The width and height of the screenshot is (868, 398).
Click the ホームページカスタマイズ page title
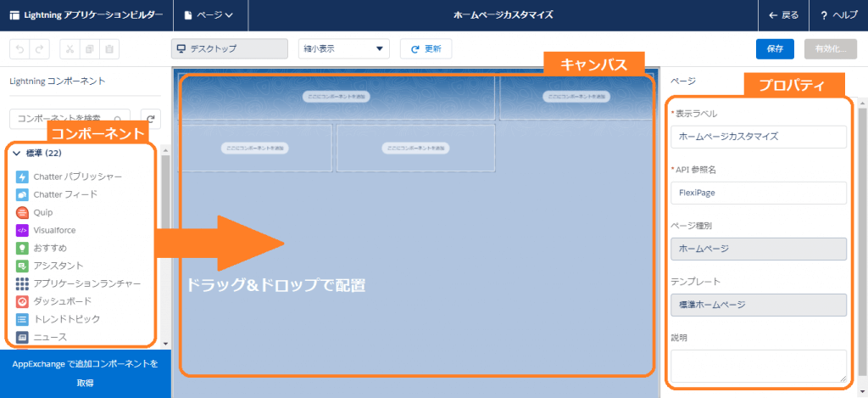(504, 15)
